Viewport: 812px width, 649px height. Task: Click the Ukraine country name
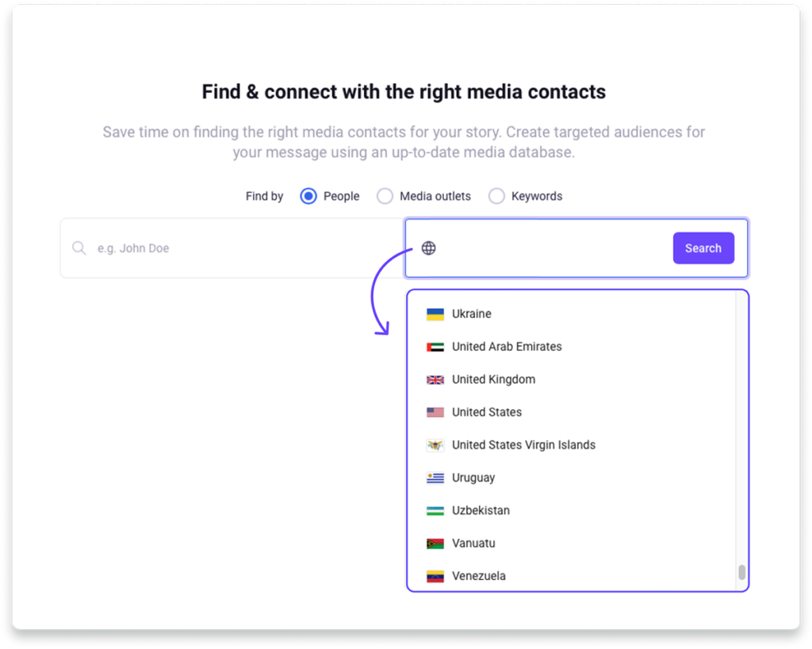point(472,314)
